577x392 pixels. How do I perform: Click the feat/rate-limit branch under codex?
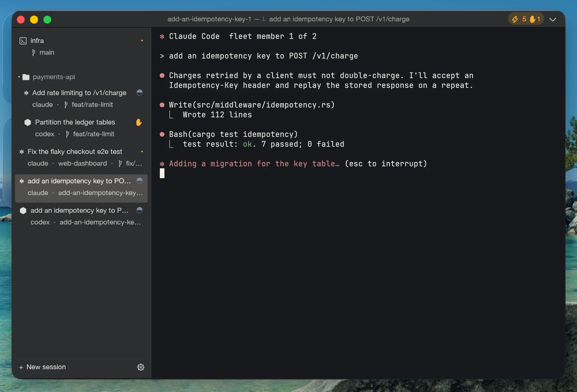click(90, 134)
